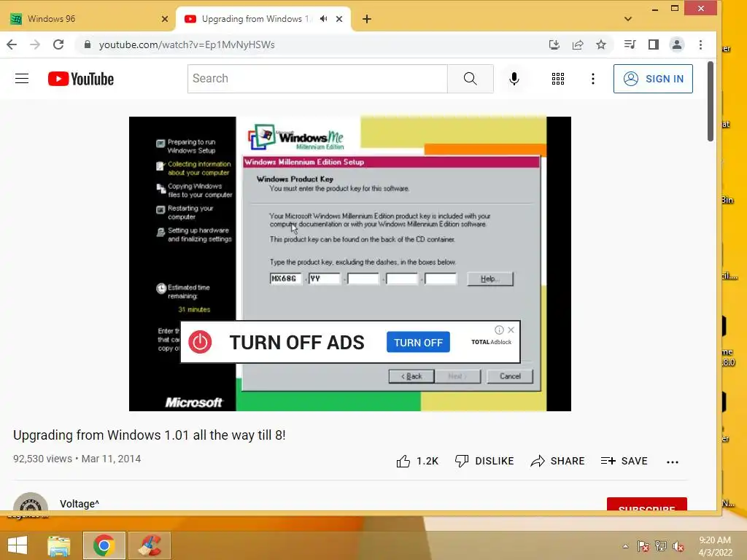Expand the tab search dropdown
This screenshot has height=560, width=747.
(x=628, y=19)
